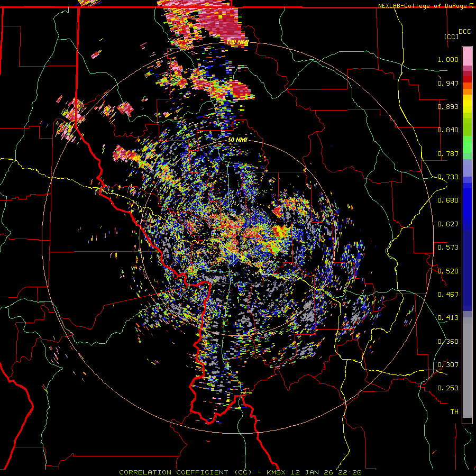Click the TH threshold label on the scale
Viewport: 476px width, 476px height.
[x=454, y=412]
